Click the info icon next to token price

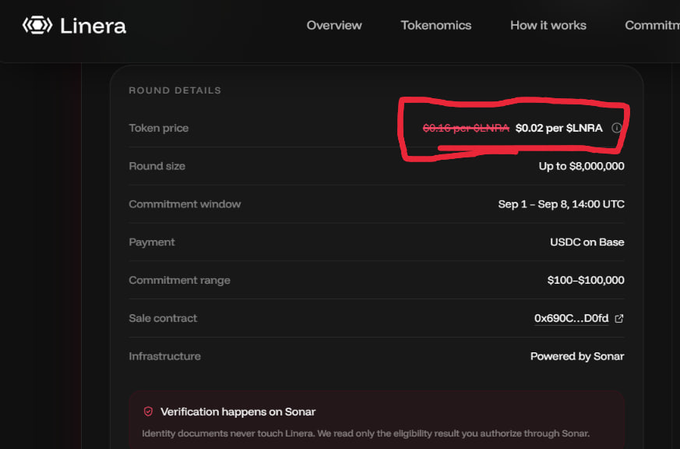(616, 128)
